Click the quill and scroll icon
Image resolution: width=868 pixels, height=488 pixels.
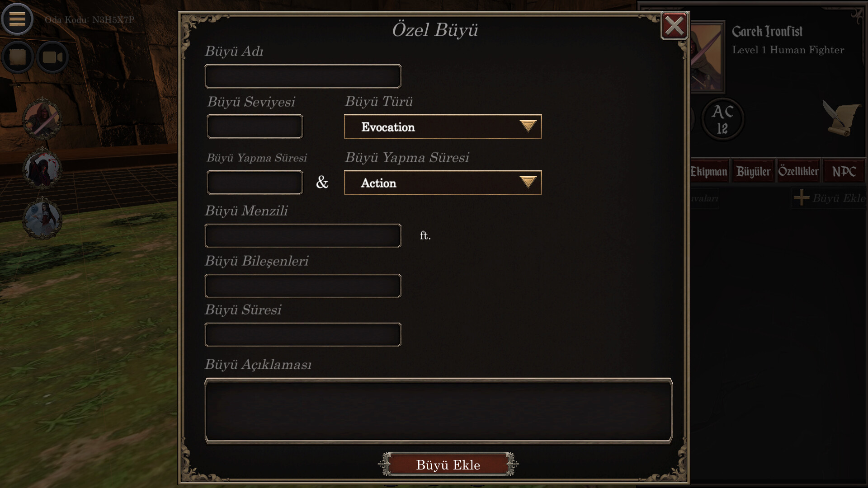[841, 118]
